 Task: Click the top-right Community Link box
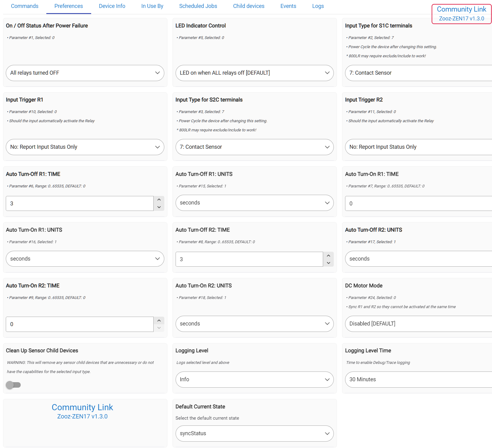click(x=461, y=14)
